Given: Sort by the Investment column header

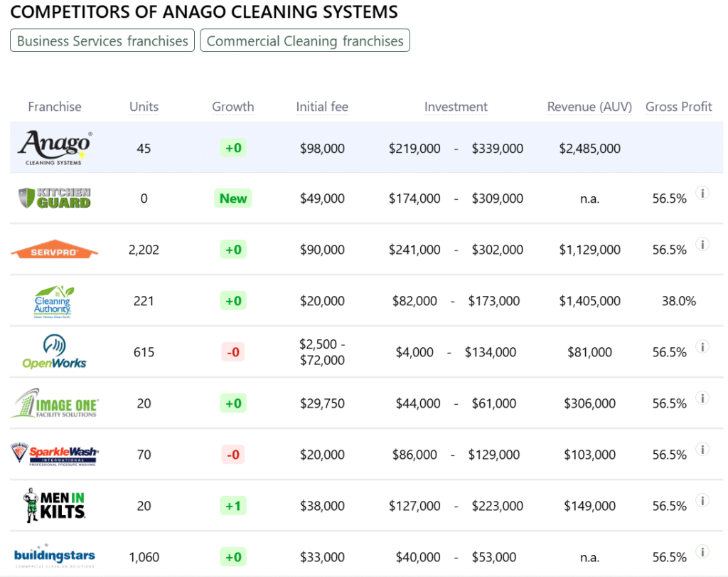Looking at the screenshot, I should click(456, 107).
